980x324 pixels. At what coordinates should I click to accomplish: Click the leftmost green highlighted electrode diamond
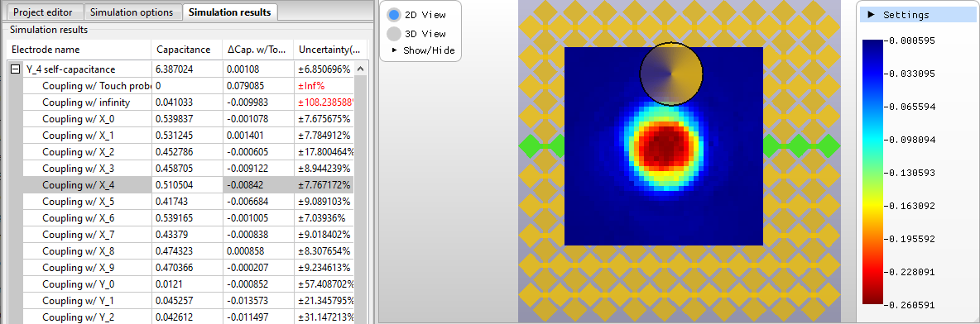click(530, 146)
